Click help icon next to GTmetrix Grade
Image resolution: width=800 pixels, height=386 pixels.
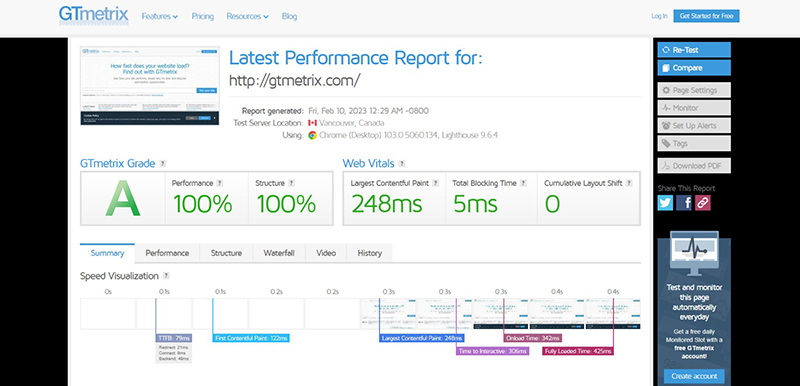(163, 164)
